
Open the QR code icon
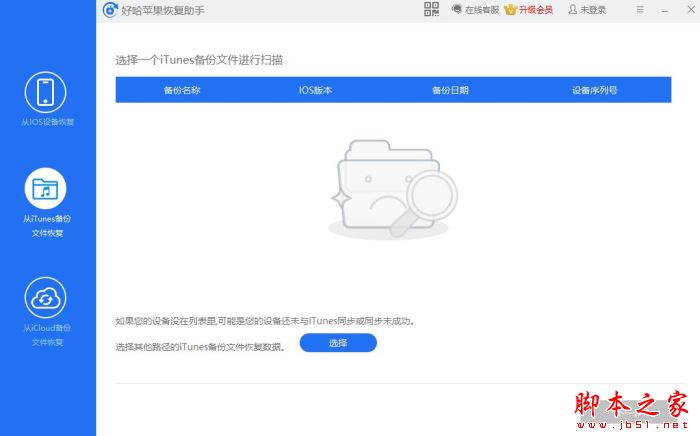(x=431, y=9)
